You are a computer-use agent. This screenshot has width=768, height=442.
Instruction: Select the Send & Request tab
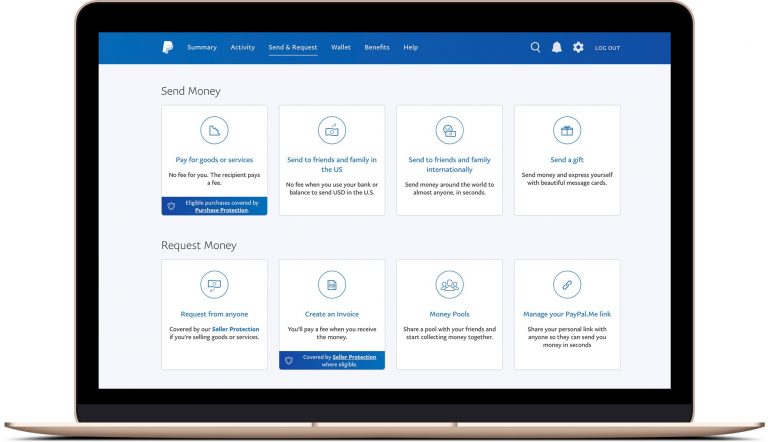293,48
